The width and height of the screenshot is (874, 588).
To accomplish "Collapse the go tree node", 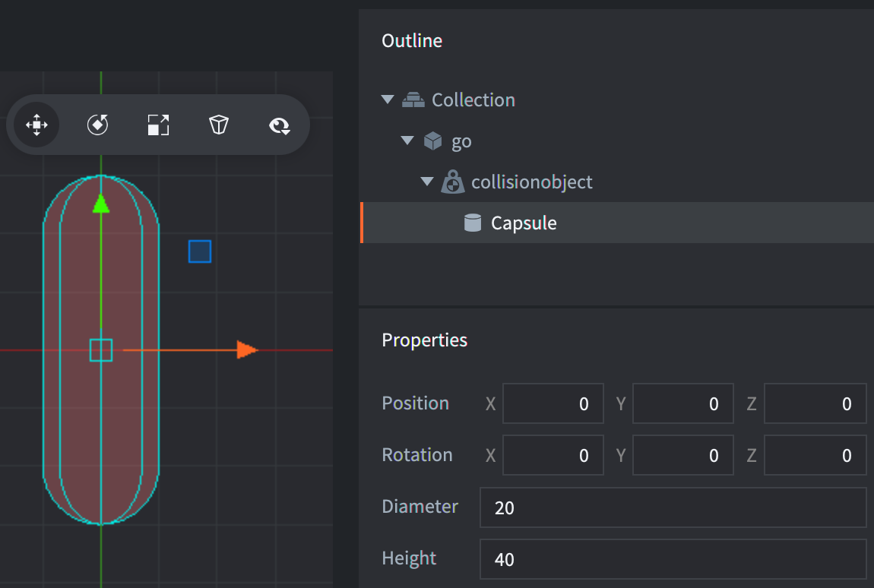I will [x=407, y=141].
